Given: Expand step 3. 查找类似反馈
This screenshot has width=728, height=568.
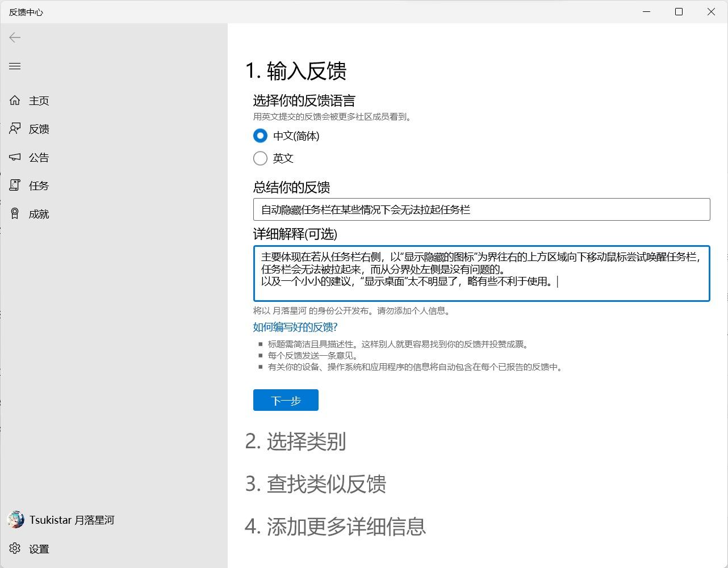Looking at the screenshot, I should point(316,484).
